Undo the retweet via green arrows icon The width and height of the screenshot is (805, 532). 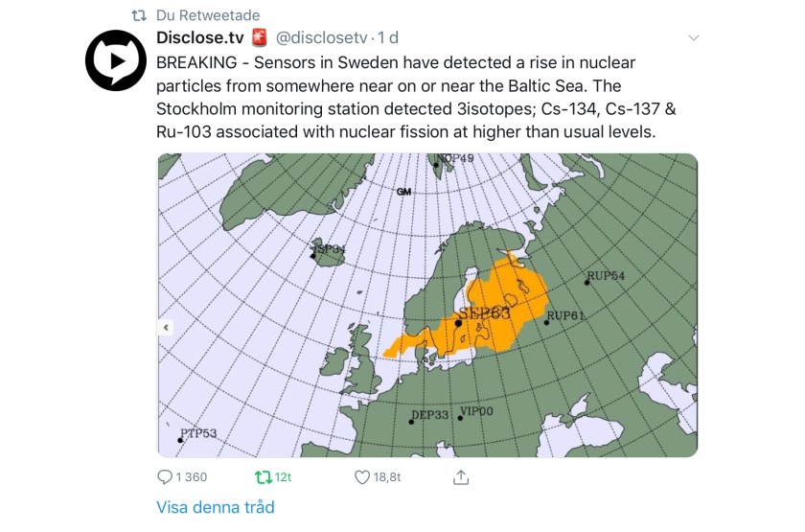click(x=263, y=476)
